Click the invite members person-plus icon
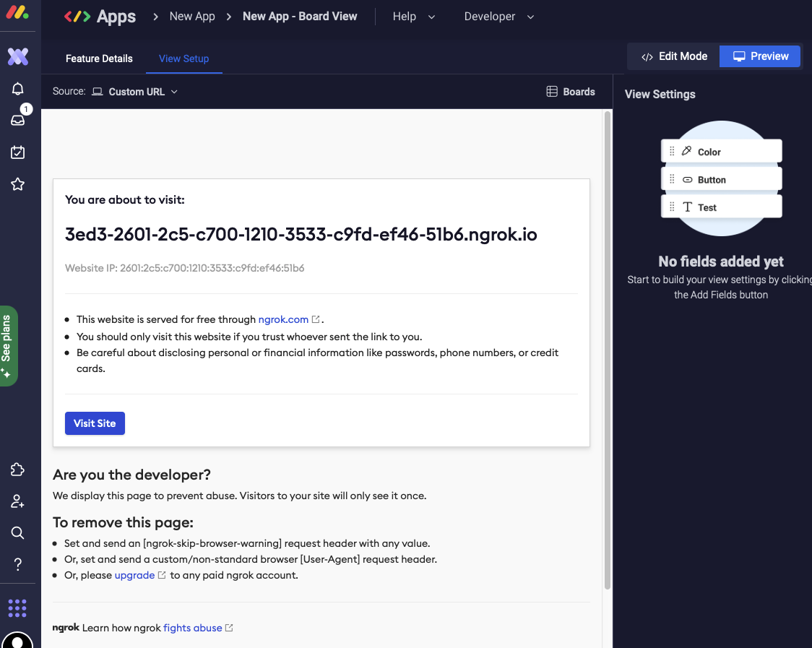812x648 pixels. click(17, 501)
